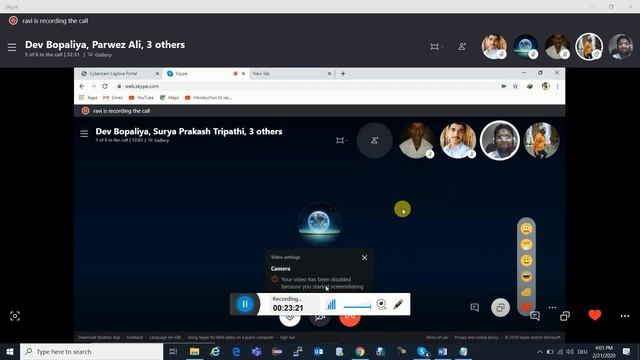Open the notification center in the tray
This screenshot has width=640, height=360.
tap(627, 351)
